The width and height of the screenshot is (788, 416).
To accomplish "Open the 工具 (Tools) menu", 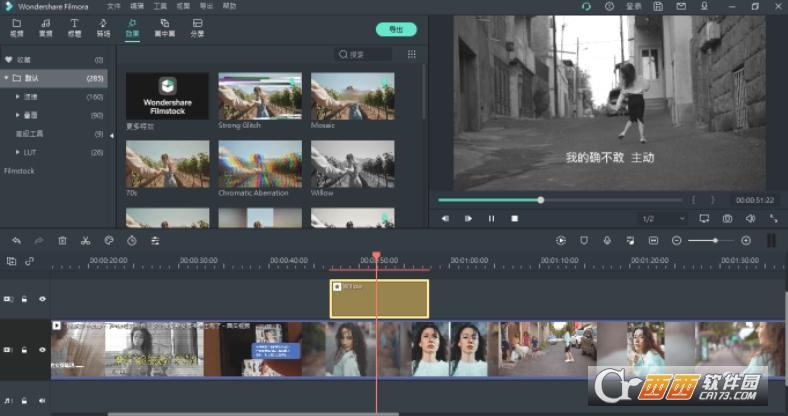I will coord(160,7).
